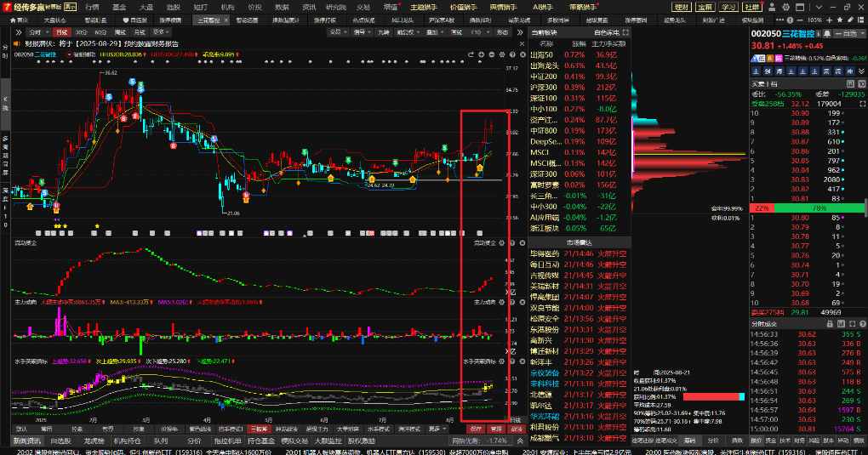Viewport: 868px width, 455px height.
Task: Open 水手突破 panel help icon
Action: point(512,361)
